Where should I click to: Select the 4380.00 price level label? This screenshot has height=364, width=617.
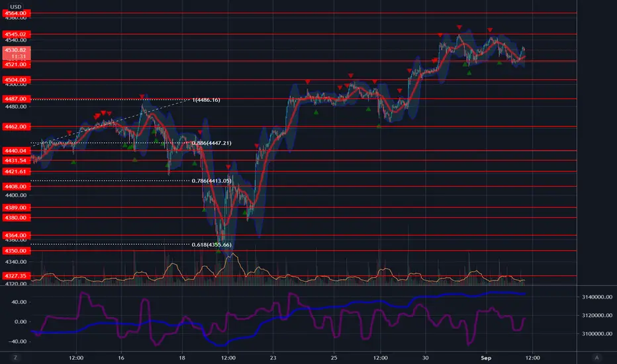(16, 218)
